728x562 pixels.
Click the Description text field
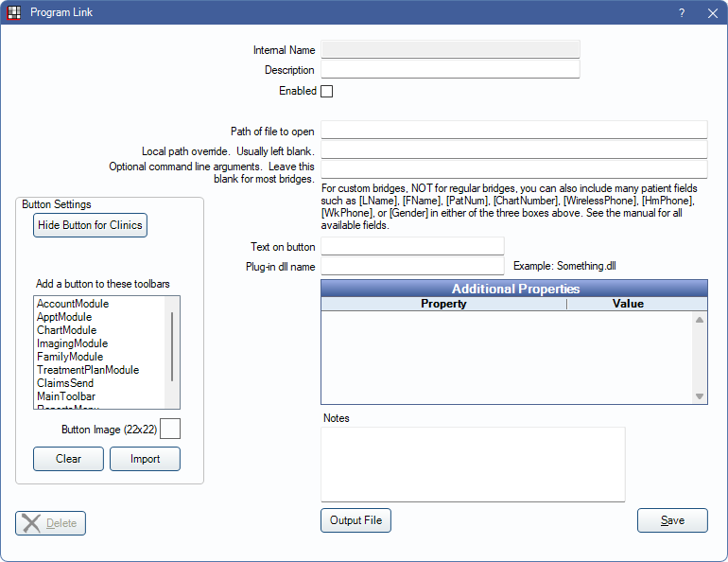pyautogui.click(x=450, y=70)
